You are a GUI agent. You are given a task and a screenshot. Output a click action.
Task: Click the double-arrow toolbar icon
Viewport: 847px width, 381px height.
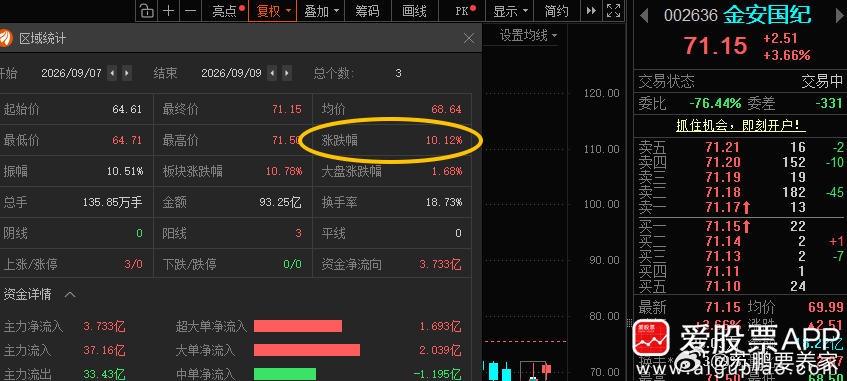click(591, 11)
